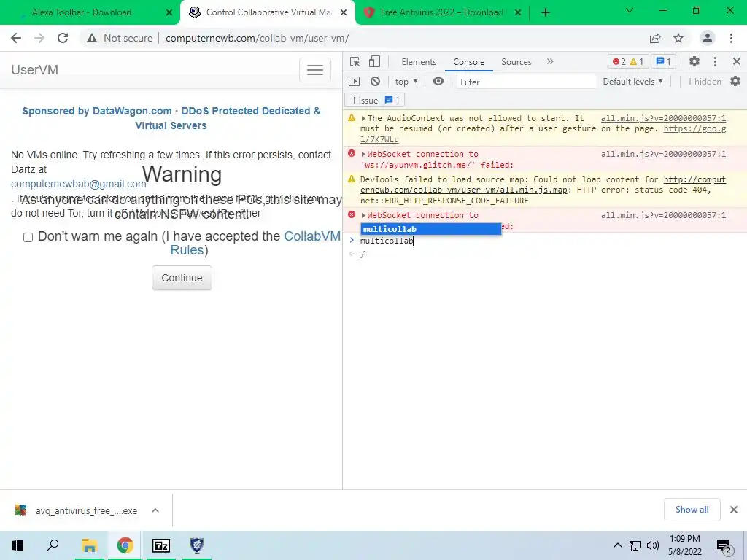Clear the console icon
The height and width of the screenshot is (560, 747).
[x=376, y=82]
